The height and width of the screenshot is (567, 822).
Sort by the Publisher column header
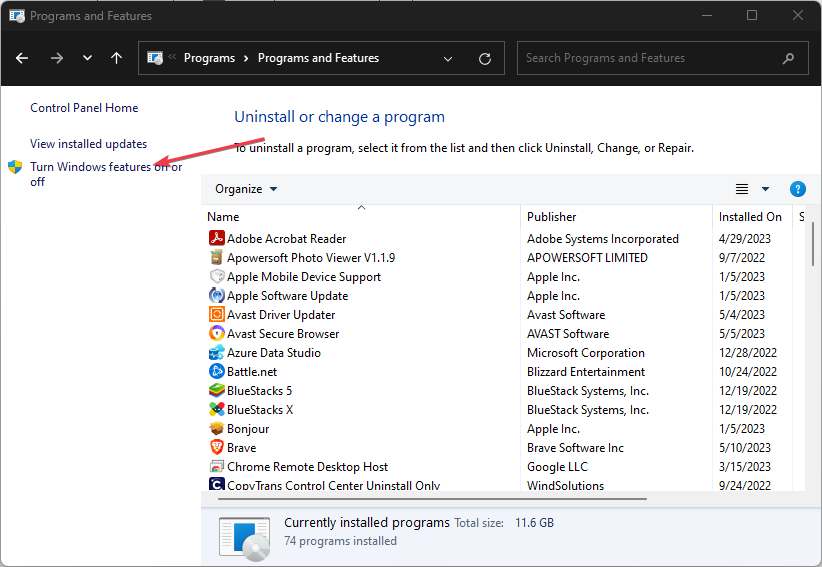coord(616,217)
